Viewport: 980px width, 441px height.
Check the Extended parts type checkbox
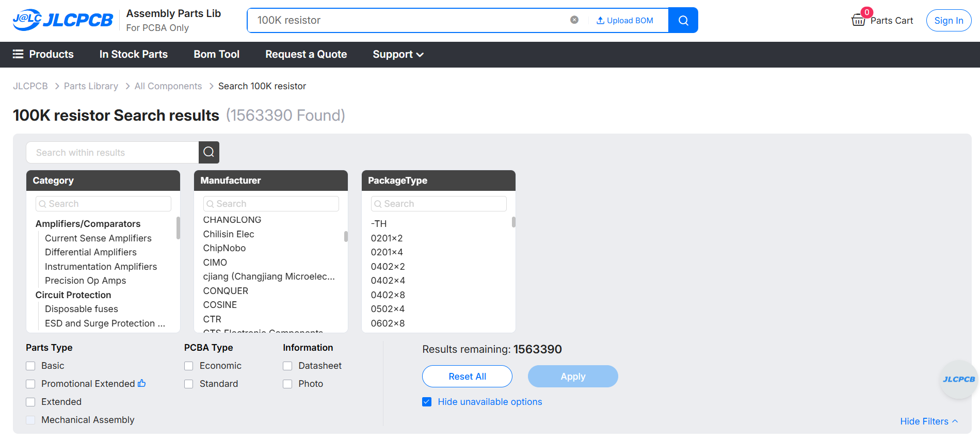pos(30,402)
